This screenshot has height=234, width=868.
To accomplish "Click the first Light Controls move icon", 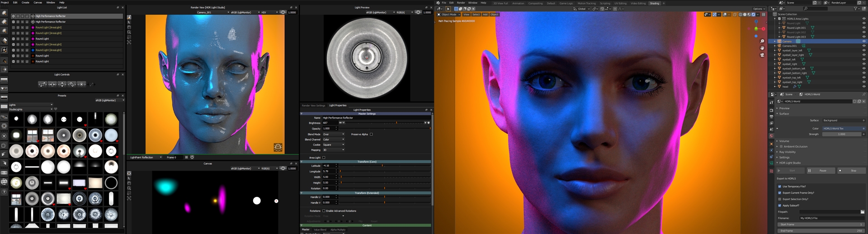I will pos(42,84).
